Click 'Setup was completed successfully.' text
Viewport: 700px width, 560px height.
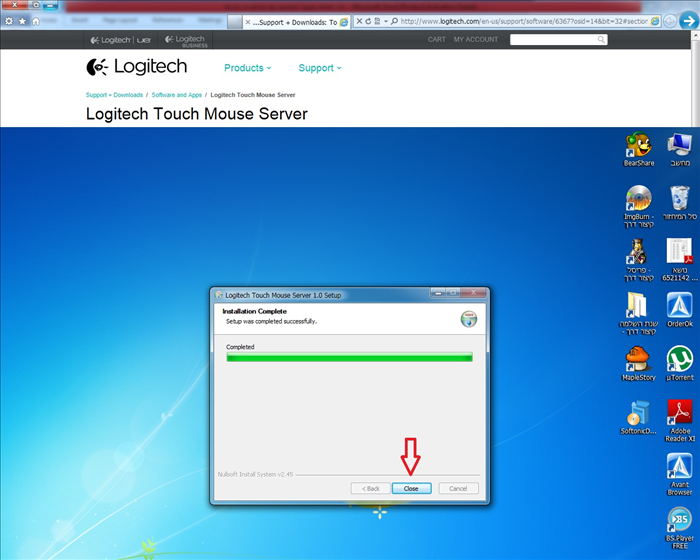271,321
